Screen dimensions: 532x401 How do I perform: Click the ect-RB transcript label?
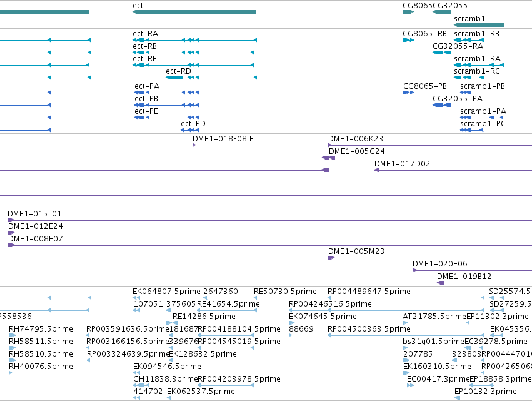tap(144, 46)
